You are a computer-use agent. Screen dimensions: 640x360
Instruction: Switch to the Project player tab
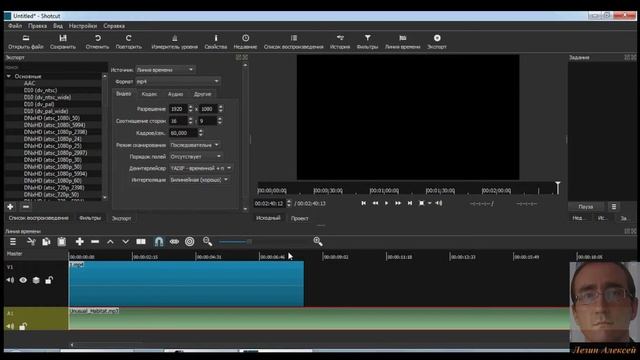click(x=300, y=218)
